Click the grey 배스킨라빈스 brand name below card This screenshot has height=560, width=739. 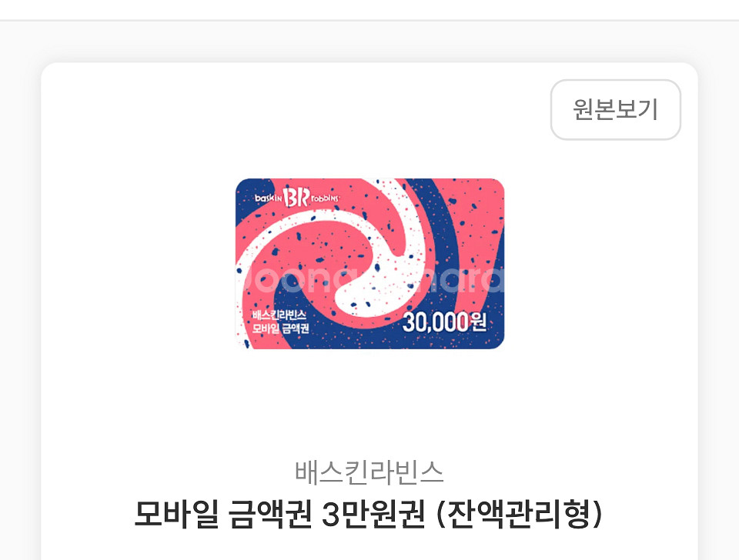click(x=369, y=472)
